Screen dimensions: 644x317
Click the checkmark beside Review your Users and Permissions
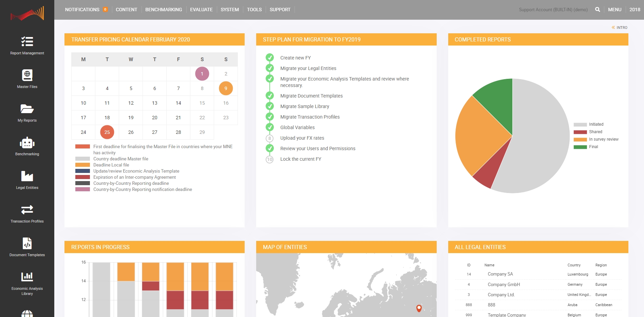(270, 148)
